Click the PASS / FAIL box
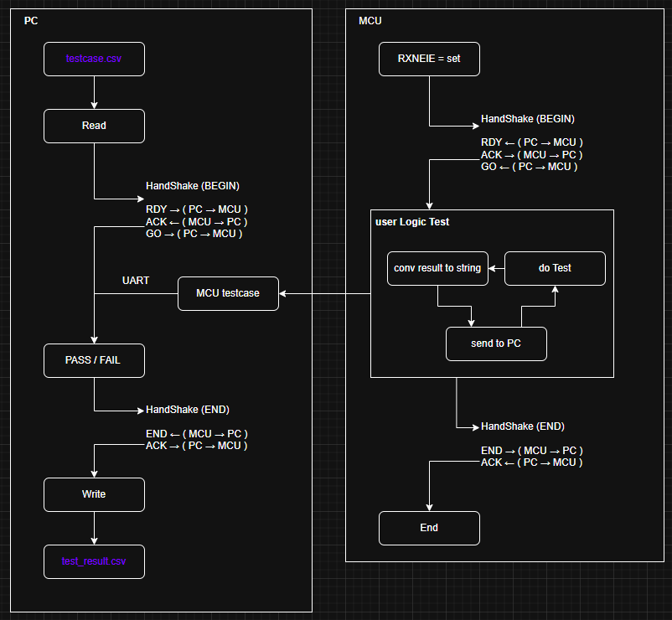Viewport: 672px width, 620px height. coord(94,360)
